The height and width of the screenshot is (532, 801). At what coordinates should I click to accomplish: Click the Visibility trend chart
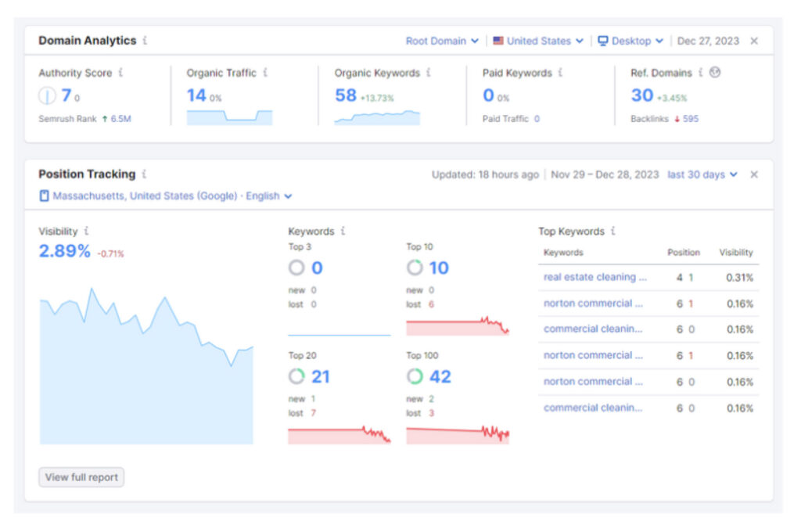click(146, 368)
